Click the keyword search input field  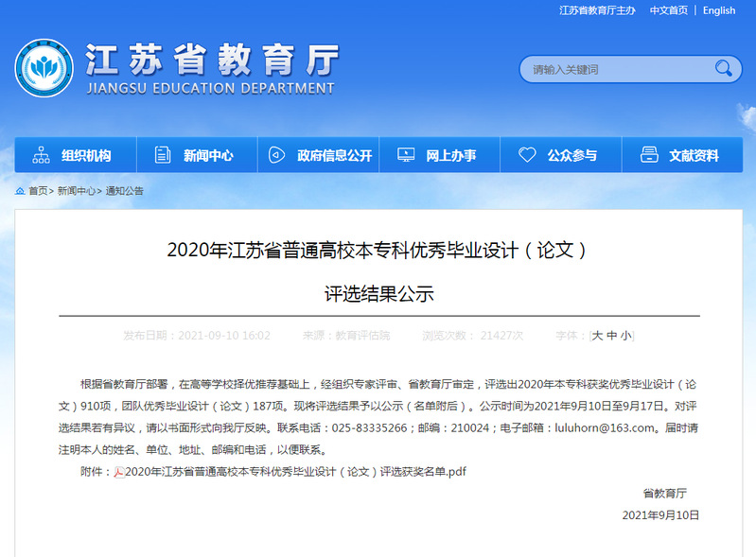click(615, 69)
